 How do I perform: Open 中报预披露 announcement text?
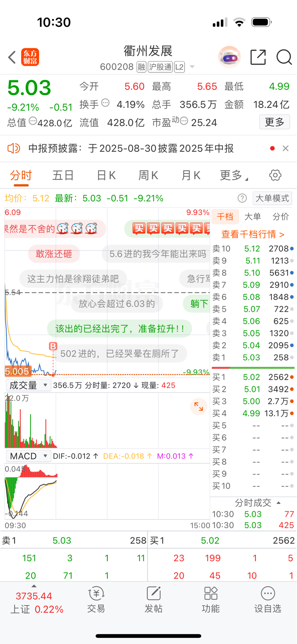[131, 148]
